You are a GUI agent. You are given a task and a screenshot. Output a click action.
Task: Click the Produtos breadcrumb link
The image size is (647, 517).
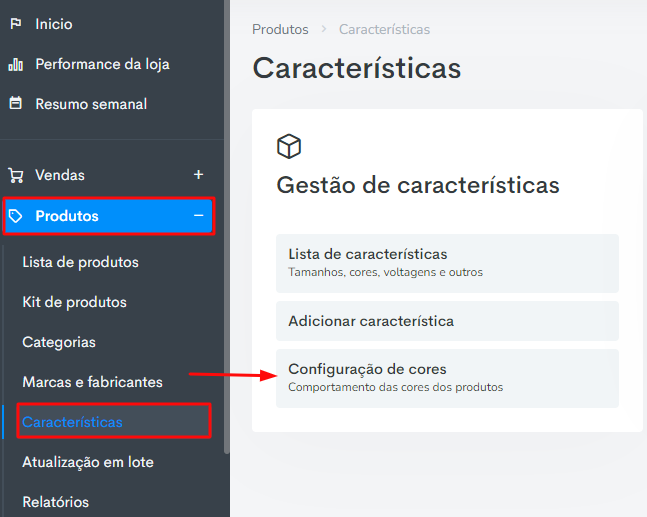coord(280,29)
